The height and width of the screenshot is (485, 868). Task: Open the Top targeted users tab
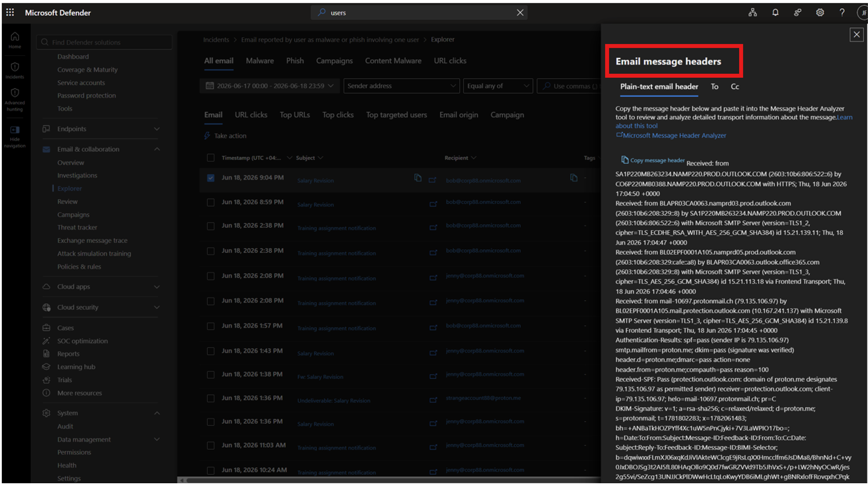click(396, 115)
